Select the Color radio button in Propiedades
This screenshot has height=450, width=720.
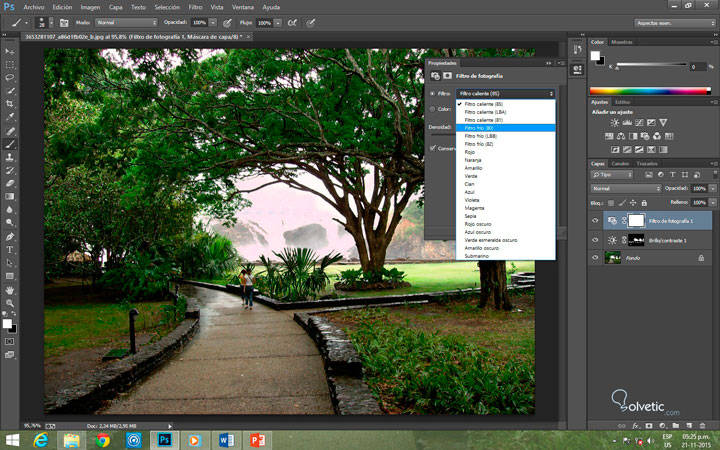click(432, 109)
